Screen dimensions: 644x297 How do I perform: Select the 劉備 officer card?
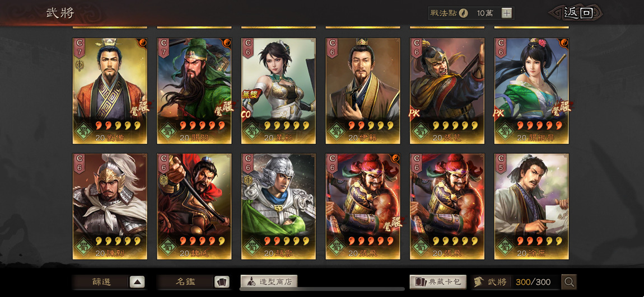tap(110, 91)
